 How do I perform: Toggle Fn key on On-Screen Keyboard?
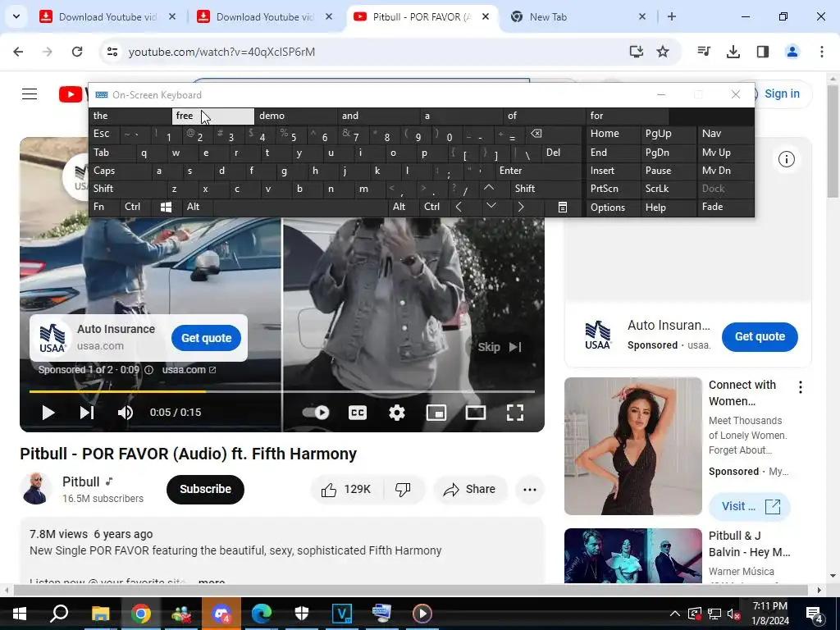(x=104, y=207)
